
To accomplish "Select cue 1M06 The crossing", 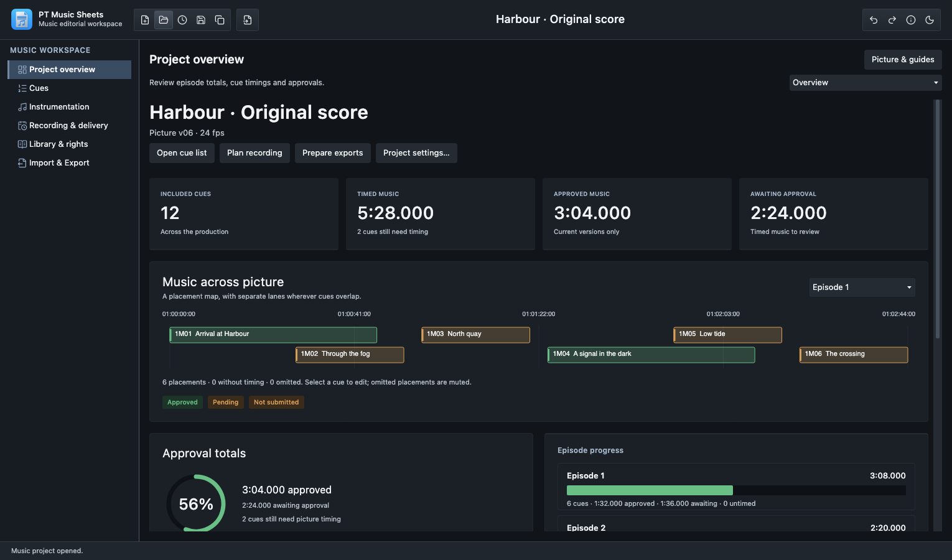I will [854, 355].
